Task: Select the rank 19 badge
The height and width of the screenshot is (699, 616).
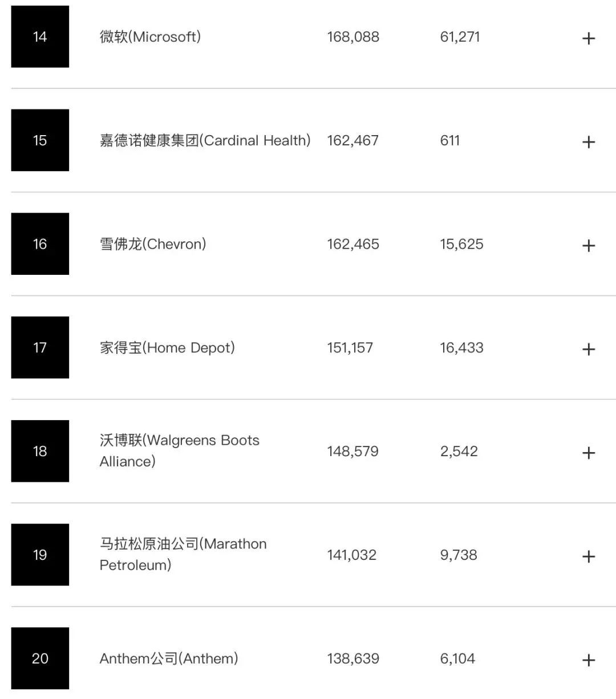Action: point(40,555)
